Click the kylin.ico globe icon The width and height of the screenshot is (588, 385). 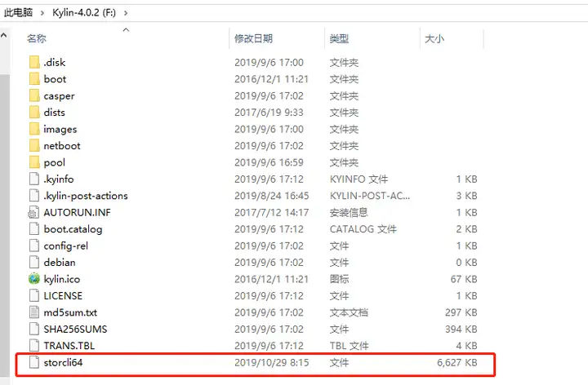click(x=33, y=279)
